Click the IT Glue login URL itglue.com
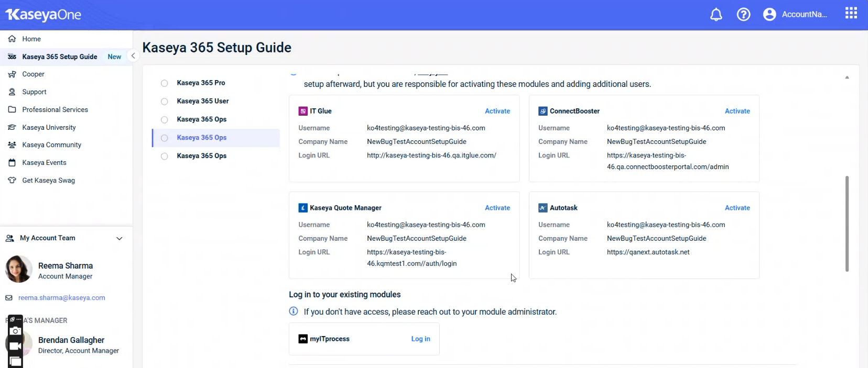This screenshot has width=868, height=368. pos(431,155)
